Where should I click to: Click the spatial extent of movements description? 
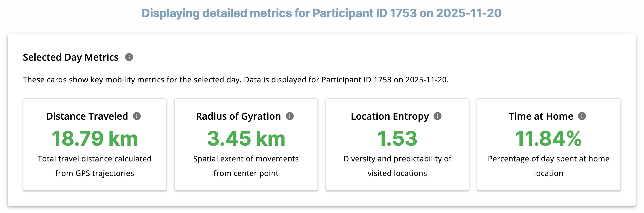pyautogui.click(x=246, y=166)
